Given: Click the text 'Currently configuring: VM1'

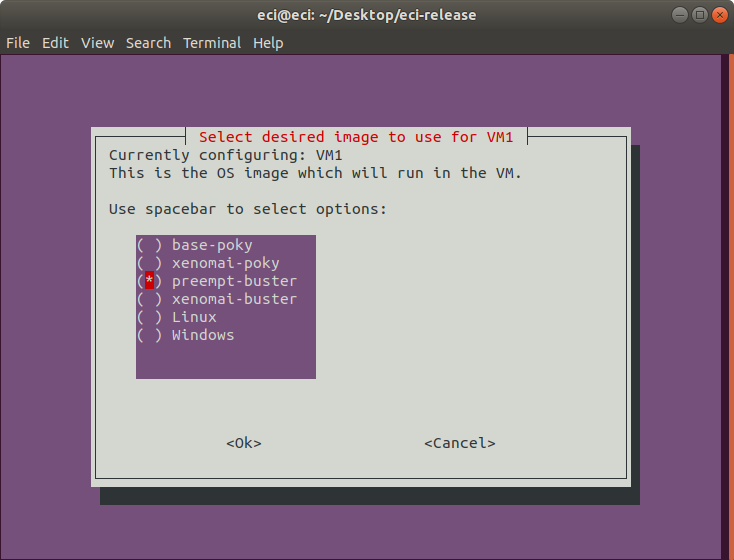Looking at the screenshot, I should click(x=226, y=155).
